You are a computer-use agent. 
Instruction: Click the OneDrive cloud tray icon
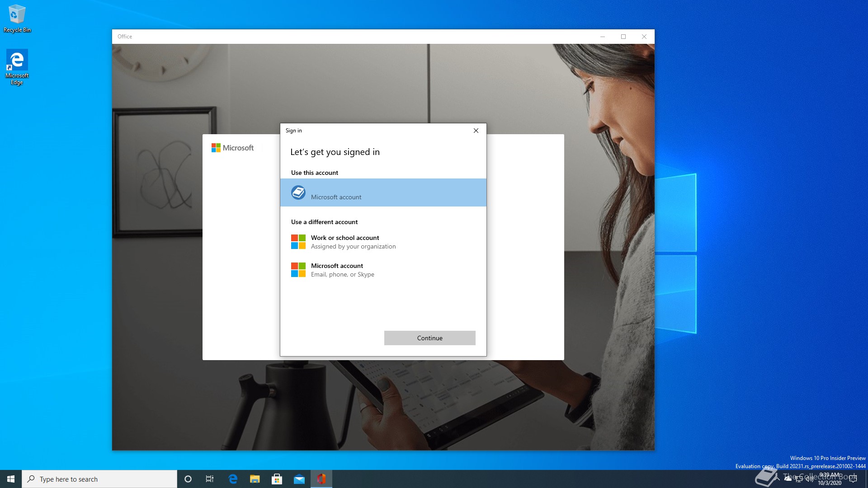pos(788,479)
